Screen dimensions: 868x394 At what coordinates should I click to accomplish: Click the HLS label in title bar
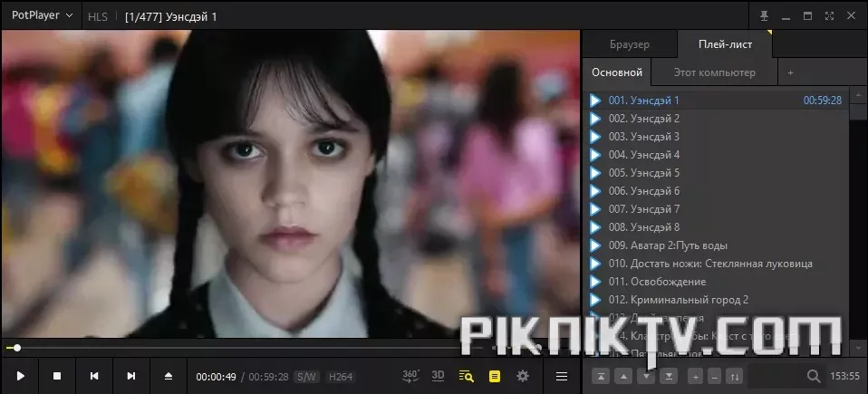coord(98,16)
